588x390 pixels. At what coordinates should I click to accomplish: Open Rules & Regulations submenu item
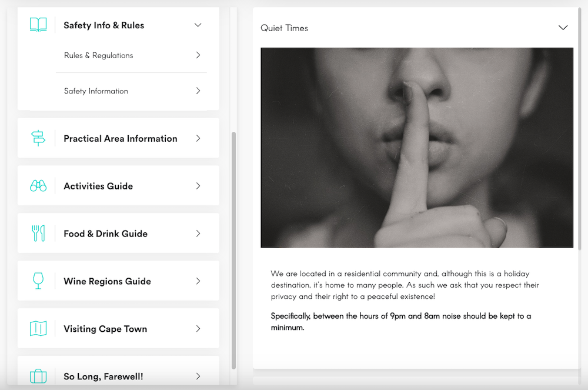(131, 55)
